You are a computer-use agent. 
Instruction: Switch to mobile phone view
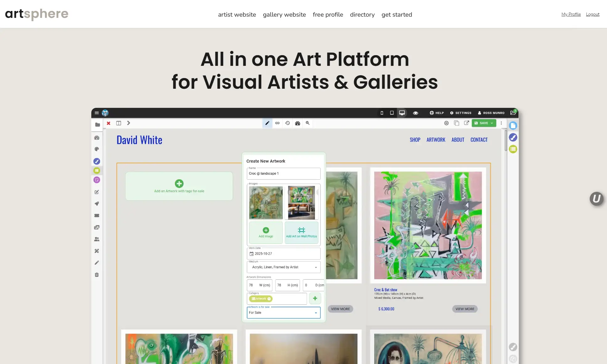(382, 113)
